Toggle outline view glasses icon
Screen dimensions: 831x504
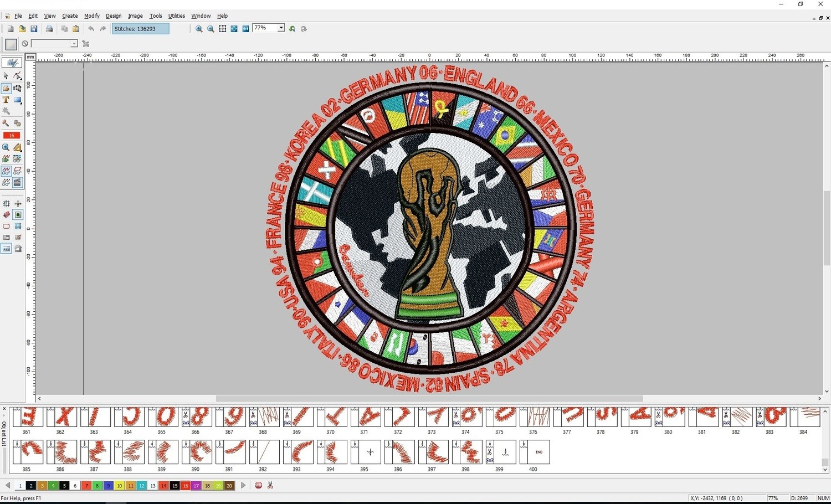pos(18,171)
